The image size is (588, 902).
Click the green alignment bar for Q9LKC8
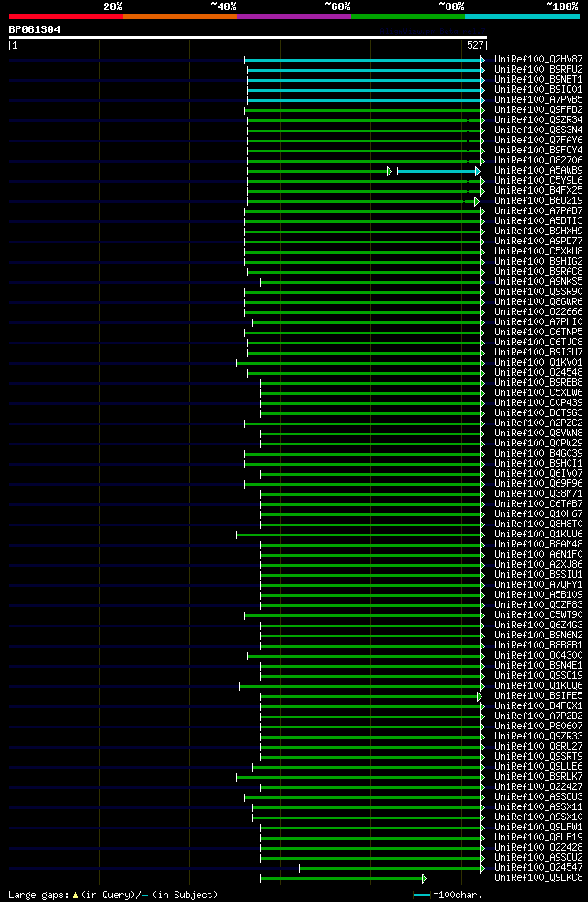click(344, 878)
